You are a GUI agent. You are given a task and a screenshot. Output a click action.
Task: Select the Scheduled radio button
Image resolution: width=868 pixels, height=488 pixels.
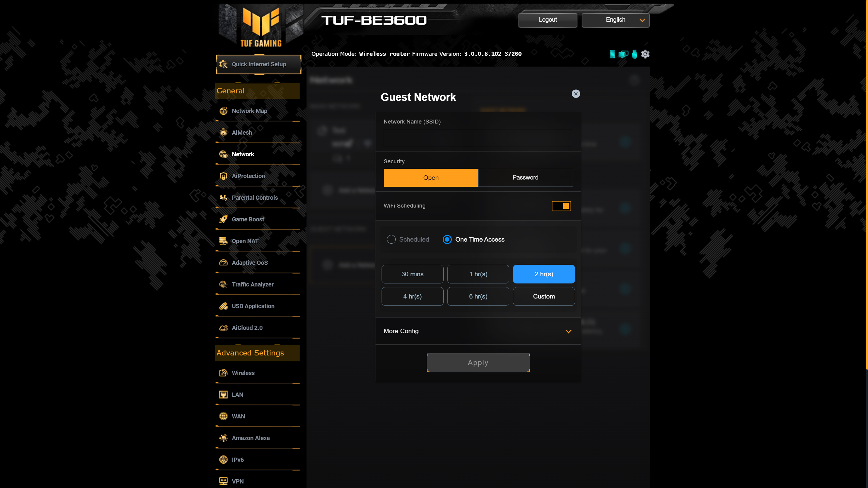coord(391,239)
